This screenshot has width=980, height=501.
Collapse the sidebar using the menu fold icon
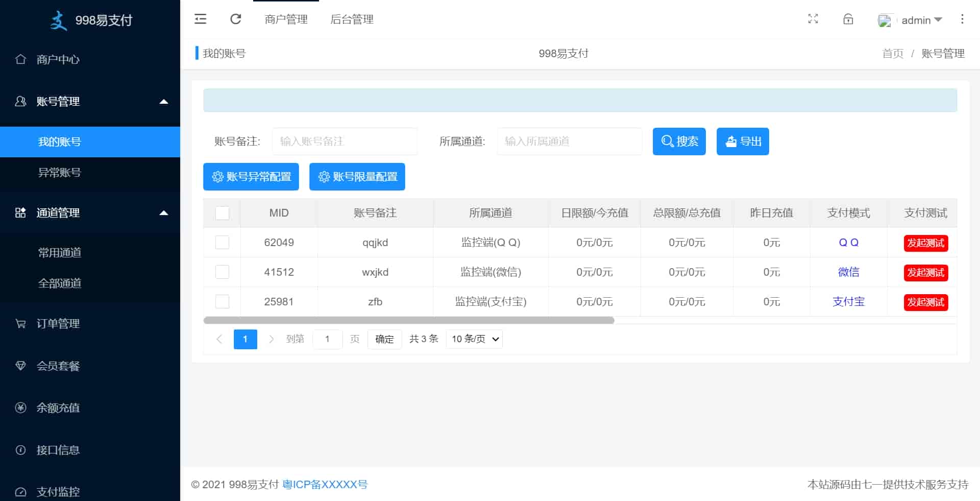click(201, 19)
